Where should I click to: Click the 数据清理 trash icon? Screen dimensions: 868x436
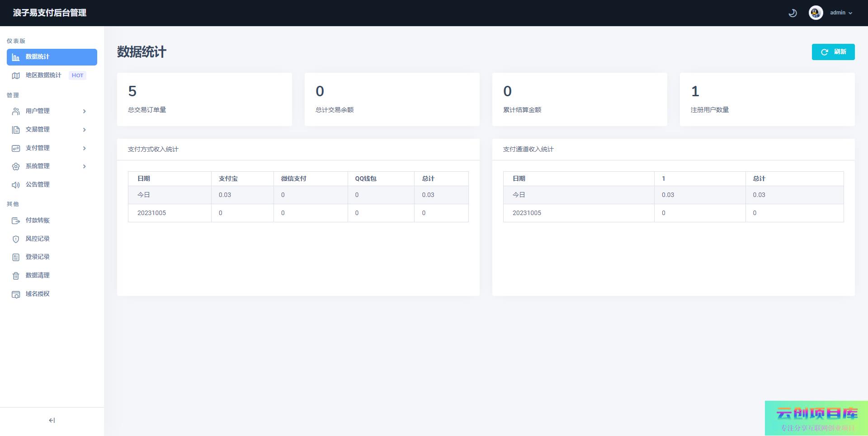point(16,276)
